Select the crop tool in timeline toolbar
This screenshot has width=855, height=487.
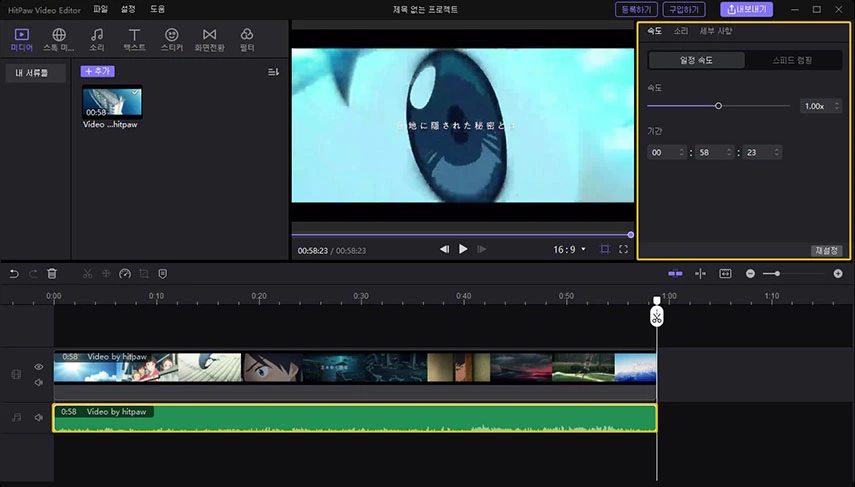pyautogui.click(x=144, y=274)
